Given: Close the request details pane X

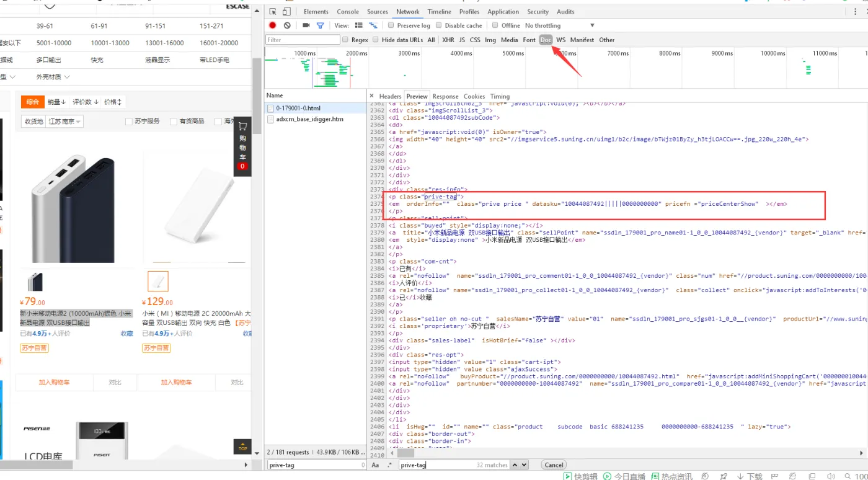Looking at the screenshot, I should [371, 96].
